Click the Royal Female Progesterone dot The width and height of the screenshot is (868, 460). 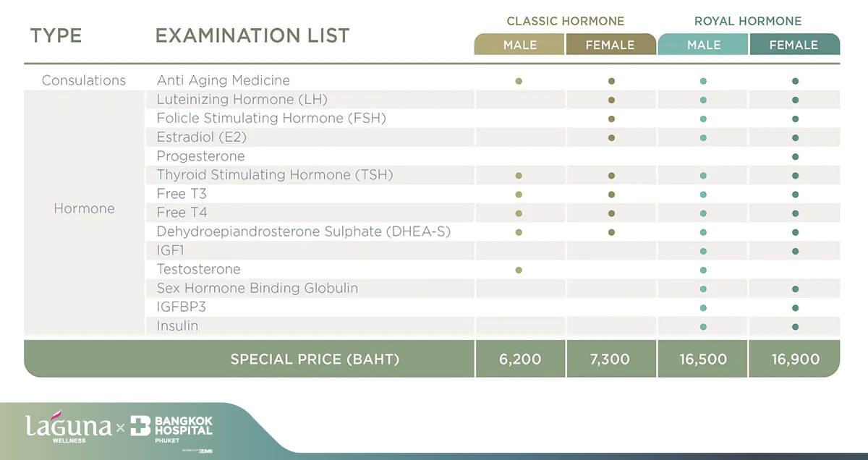(x=795, y=156)
